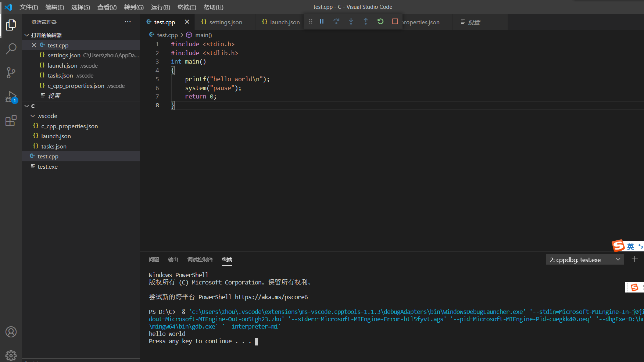Open c_cpp_properties.json under .vscode folder

81,126
